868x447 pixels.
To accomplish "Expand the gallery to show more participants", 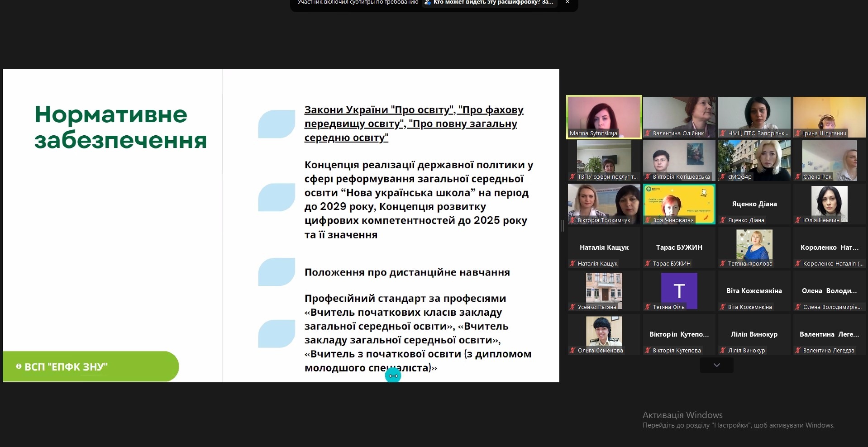I will pyautogui.click(x=716, y=365).
